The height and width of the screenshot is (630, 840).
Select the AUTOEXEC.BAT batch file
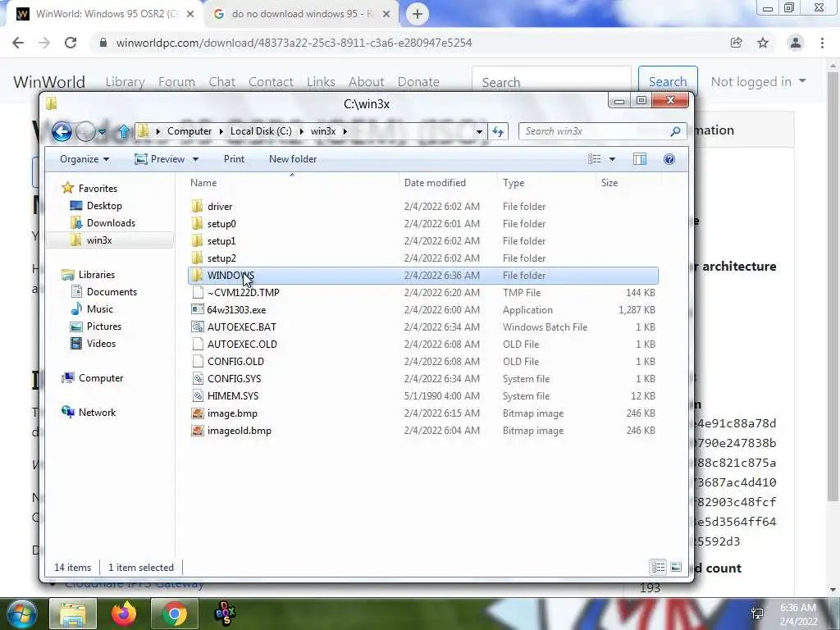(x=242, y=326)
